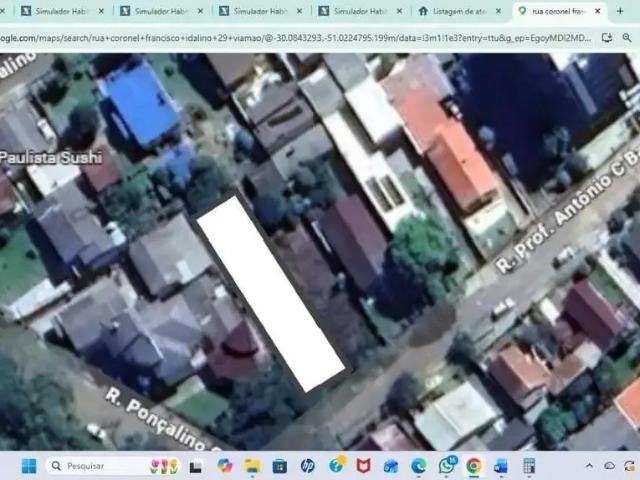
Task: Close the rua coronel fra tab
Action: 598,11
